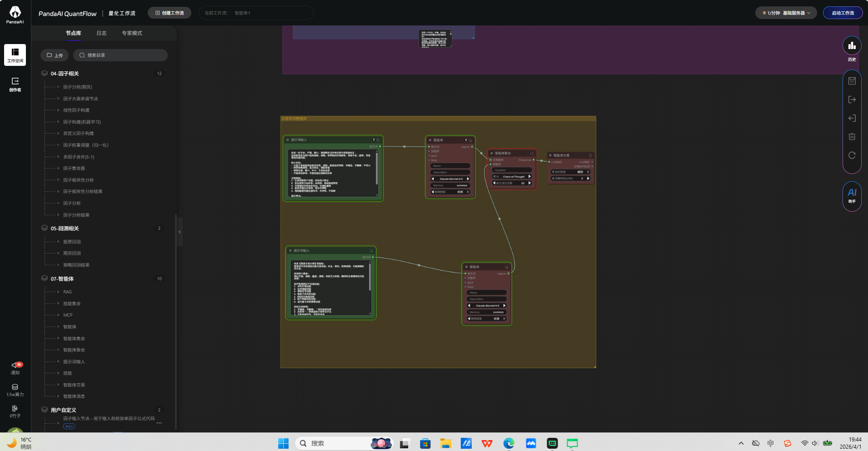Screen dimensions: 868x451
Task: Click the refresh icon in right toolbar
Action: point(852,155)
